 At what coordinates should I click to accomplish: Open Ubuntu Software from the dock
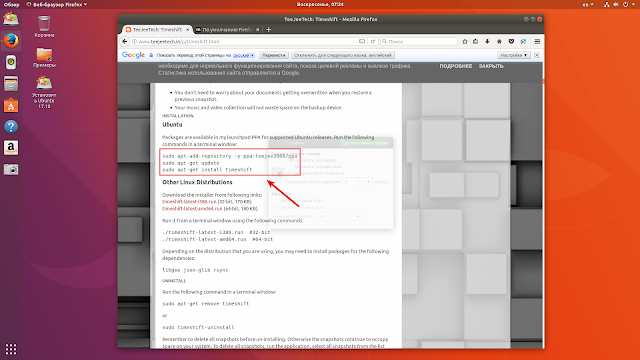pyautogui.click(x=11, y=105)
